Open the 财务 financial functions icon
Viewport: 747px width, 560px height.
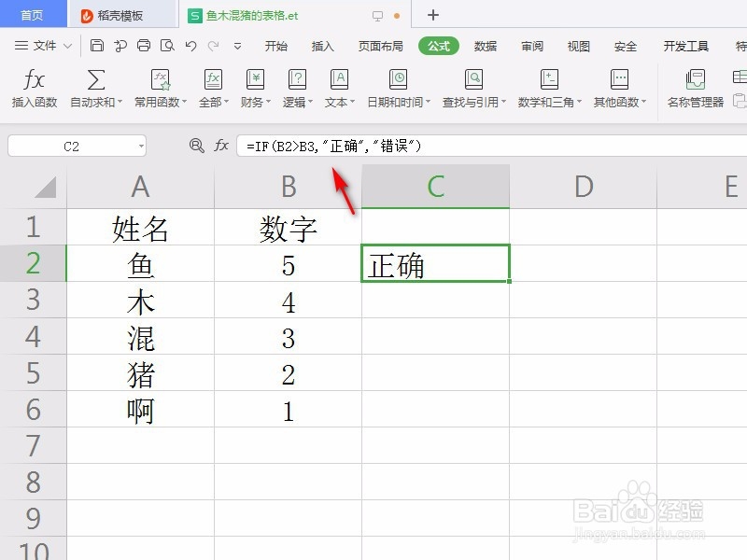tap(255, 79)
